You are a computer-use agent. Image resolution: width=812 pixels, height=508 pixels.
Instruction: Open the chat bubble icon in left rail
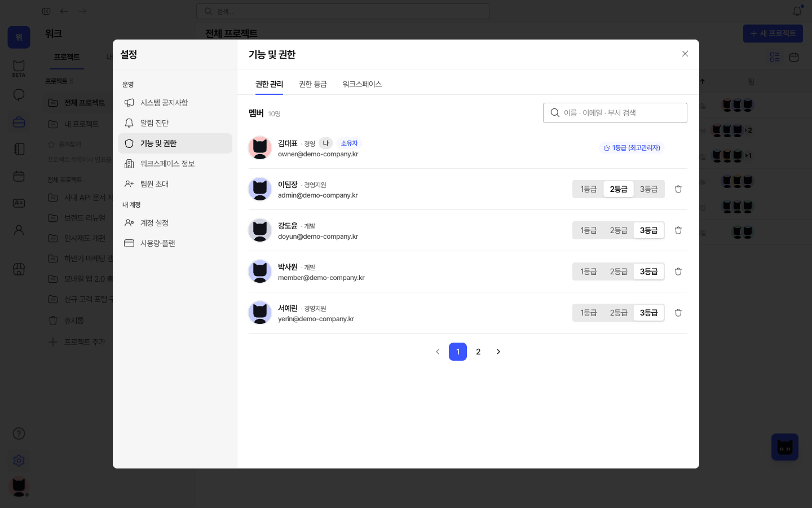click(x=19, y=95)
